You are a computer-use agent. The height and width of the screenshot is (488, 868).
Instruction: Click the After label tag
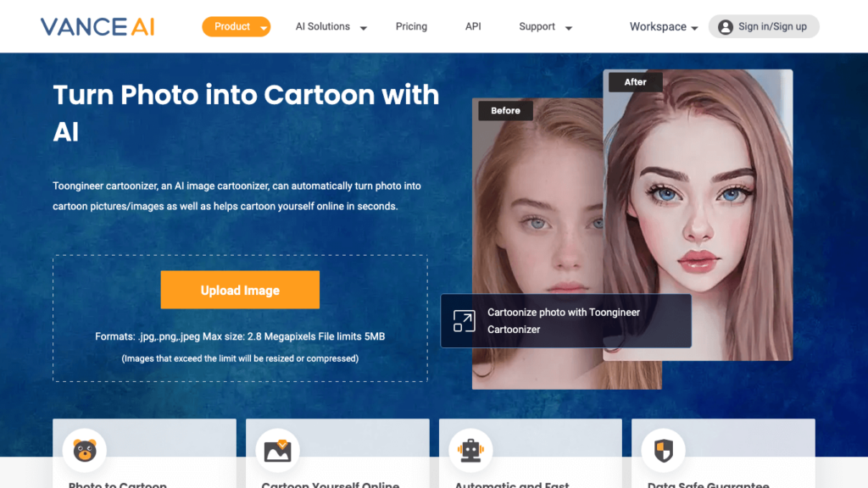pyautogui.click(x=635, y=82)
